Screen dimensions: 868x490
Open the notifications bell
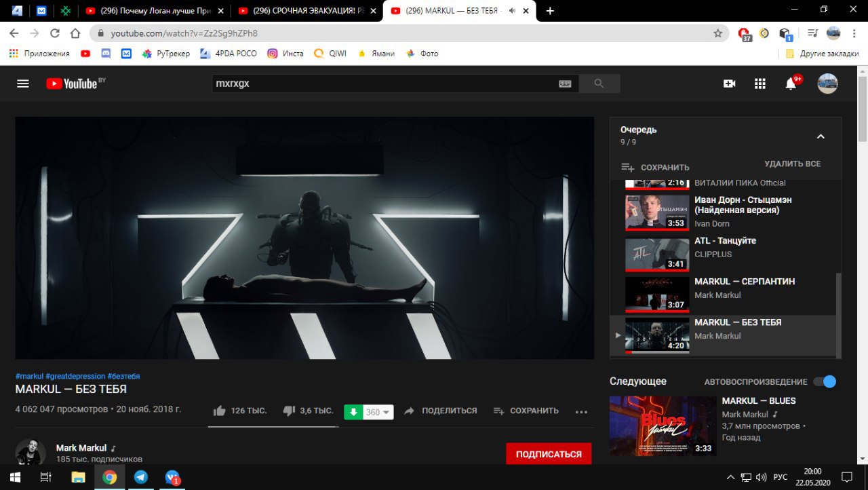[x=791, y=83]
